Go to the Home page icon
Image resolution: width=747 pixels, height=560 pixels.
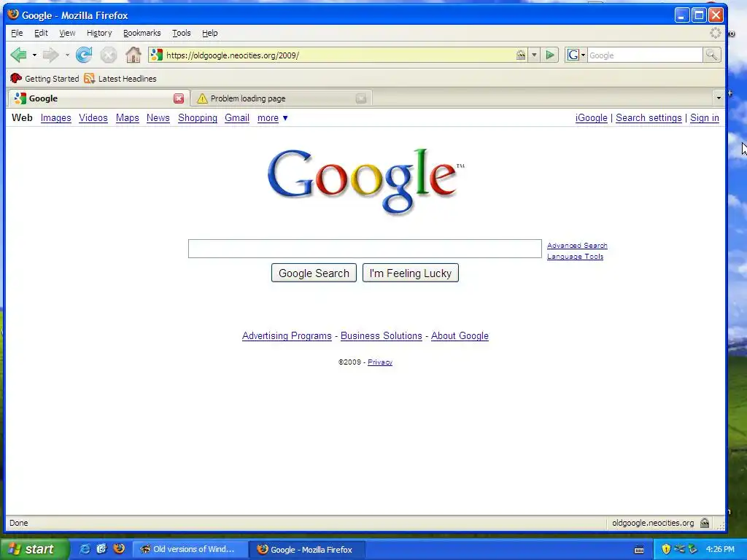pos(133,55)
